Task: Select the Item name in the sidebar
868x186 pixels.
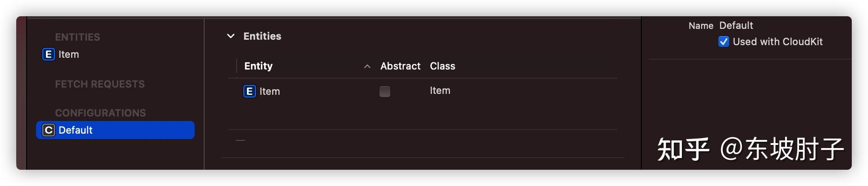Action: [69, 54]
